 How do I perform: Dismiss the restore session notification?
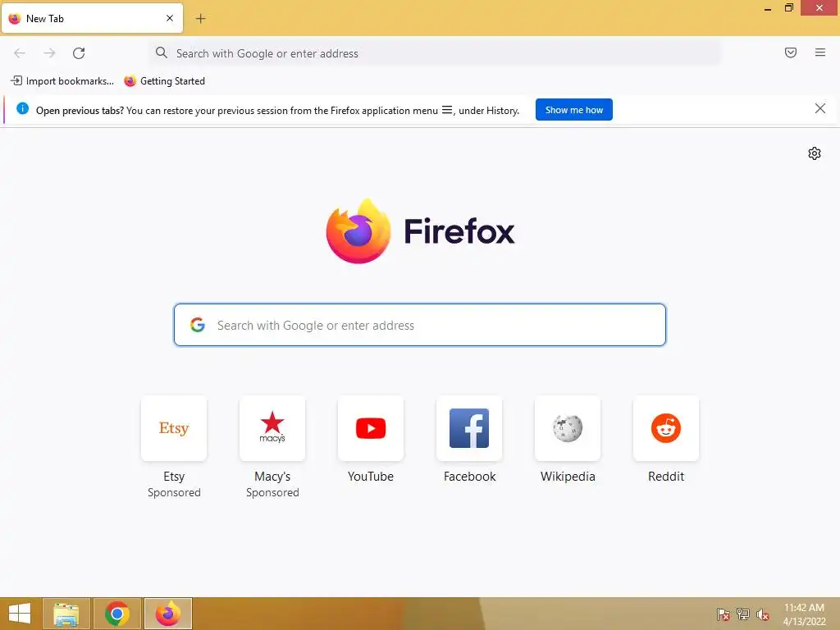819,109
